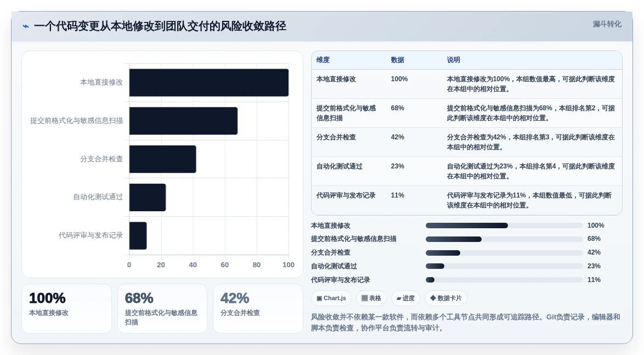Click table cell 分支合并检查
The width and height of the screenshot is (644, 355).
coord(336,137)
